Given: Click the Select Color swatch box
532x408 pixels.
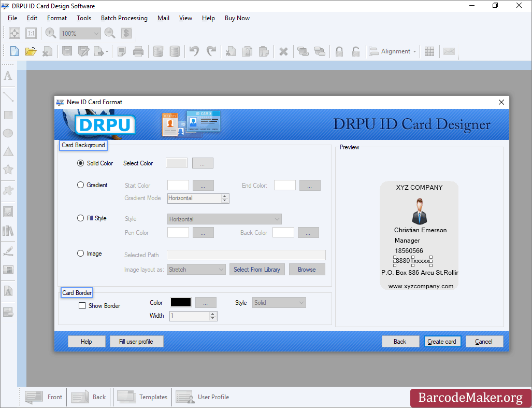Looking at the screenshot, I should tap(177, 163).
